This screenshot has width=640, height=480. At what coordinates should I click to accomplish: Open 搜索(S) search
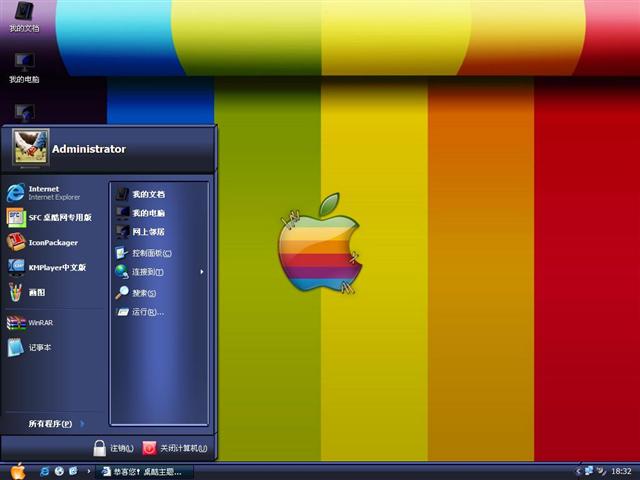[x=136, y=293]
